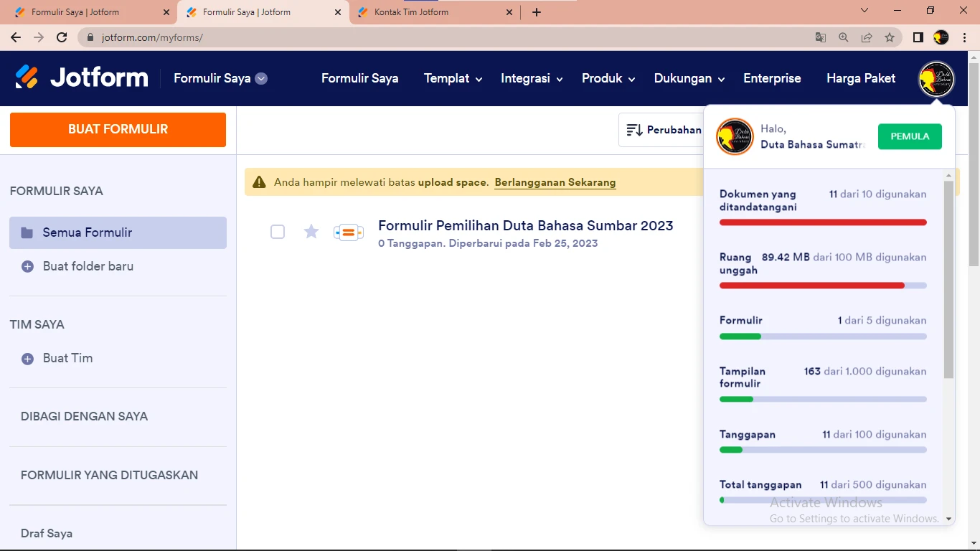Image resolution: width=980 pixels, height=551 pixels.
Task: Click the warning triangle icon in the banner
Action: 258,182
